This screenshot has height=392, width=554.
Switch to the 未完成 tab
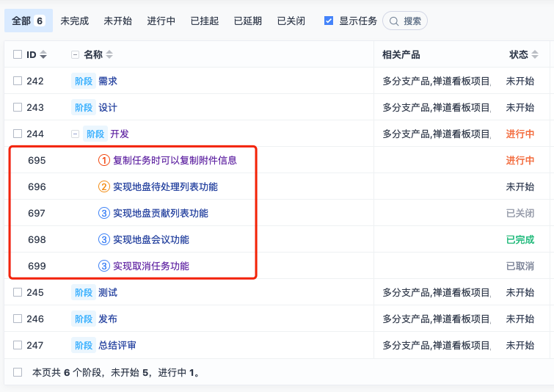tap(75, 21)
